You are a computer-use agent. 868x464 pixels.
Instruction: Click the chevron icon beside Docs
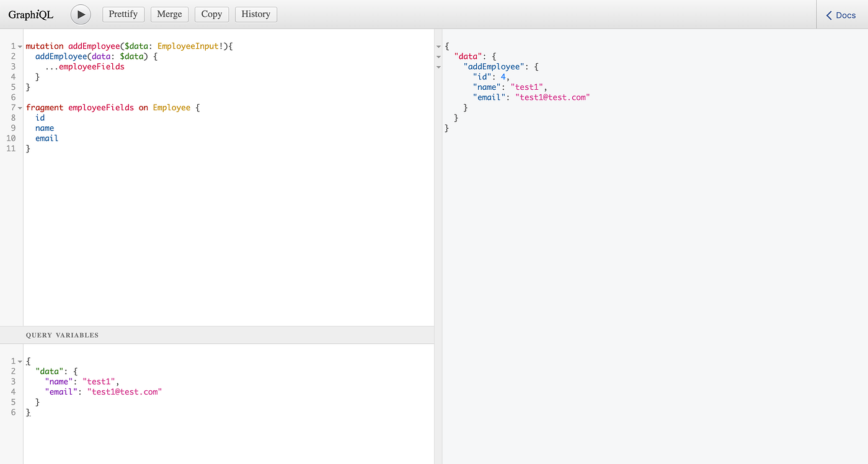(828, 15)
